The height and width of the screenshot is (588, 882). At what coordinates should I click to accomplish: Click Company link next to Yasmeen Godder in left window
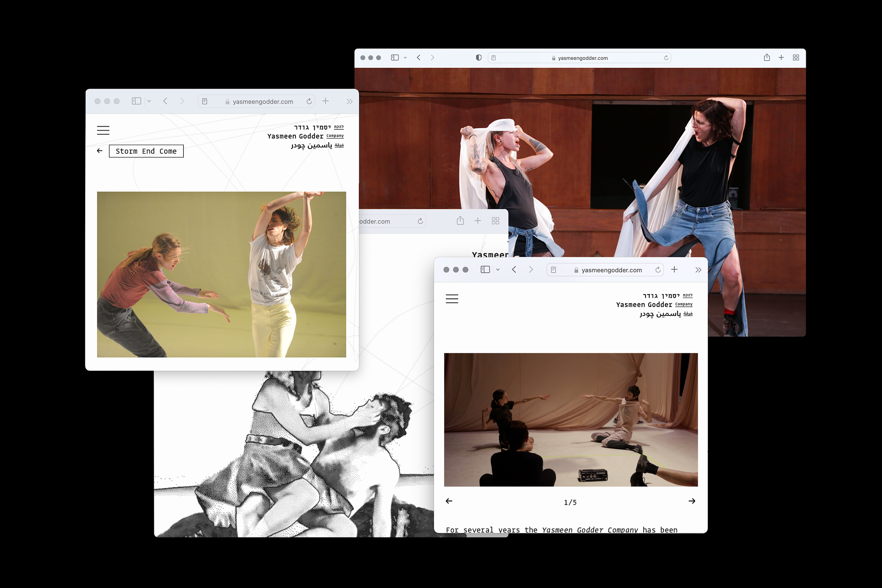pyautogui.click(x=335, y=136)
